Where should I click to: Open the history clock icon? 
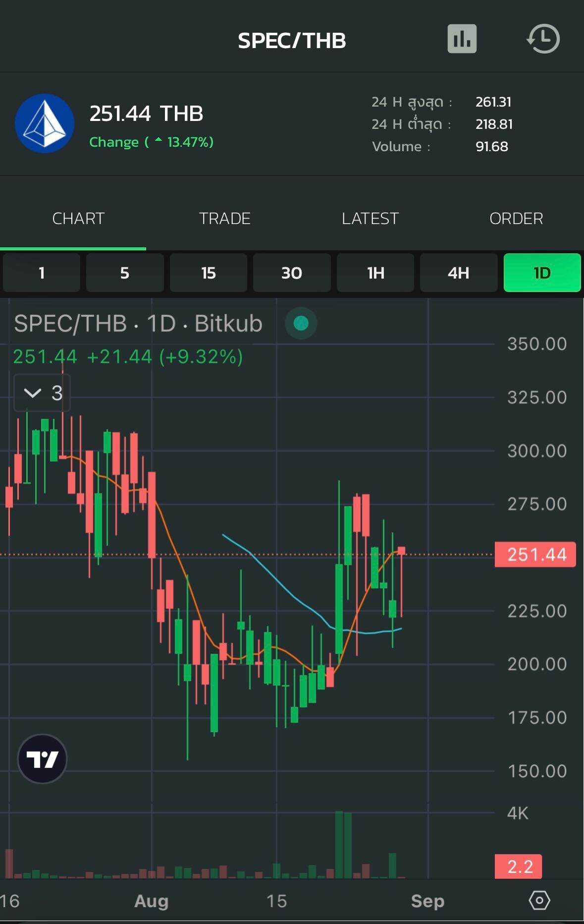(x=543, y=39)
